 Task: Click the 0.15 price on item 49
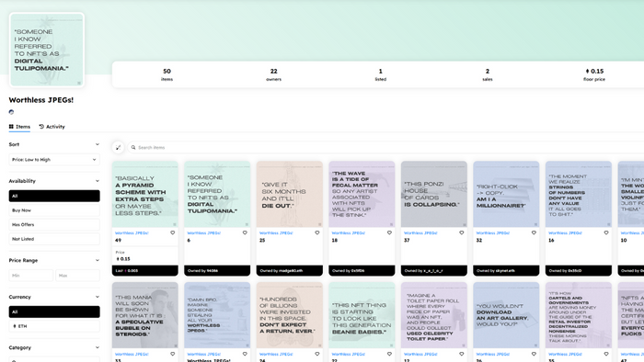coord(123,259)
